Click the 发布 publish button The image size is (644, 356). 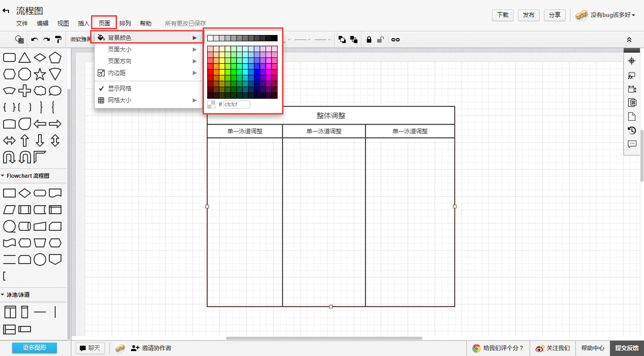click(529, 15)
